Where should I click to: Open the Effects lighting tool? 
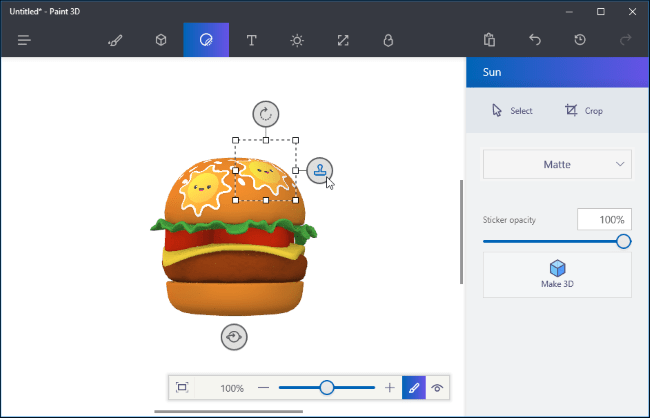(297, 40)
